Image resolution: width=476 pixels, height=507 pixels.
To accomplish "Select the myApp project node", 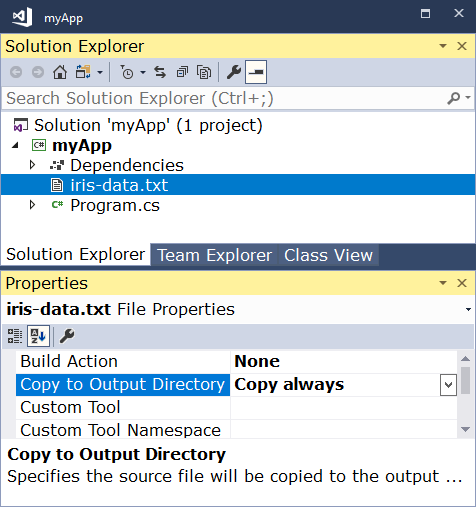I will coord(82,145).
